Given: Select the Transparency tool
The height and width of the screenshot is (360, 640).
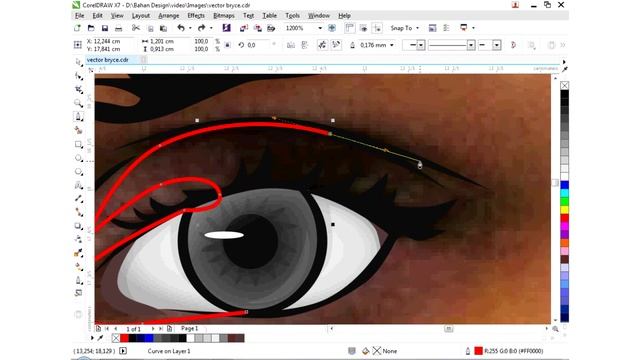Looking at the screenshot, I should click(x=78, y=239).
